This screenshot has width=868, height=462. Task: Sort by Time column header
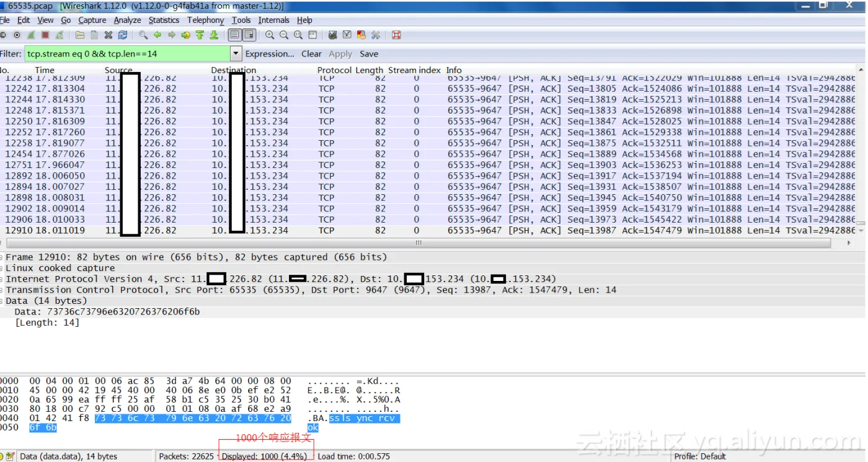point(45,70)
